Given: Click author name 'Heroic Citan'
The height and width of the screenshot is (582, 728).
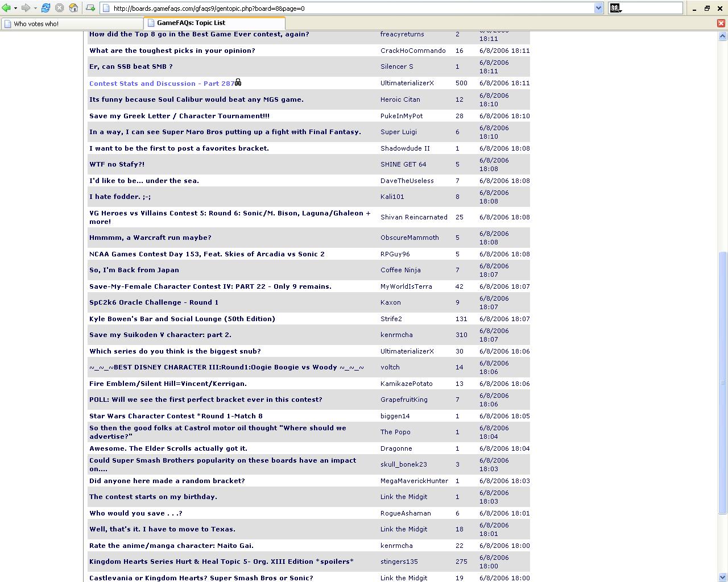Looking at the screenshot, I should [400, 99].
